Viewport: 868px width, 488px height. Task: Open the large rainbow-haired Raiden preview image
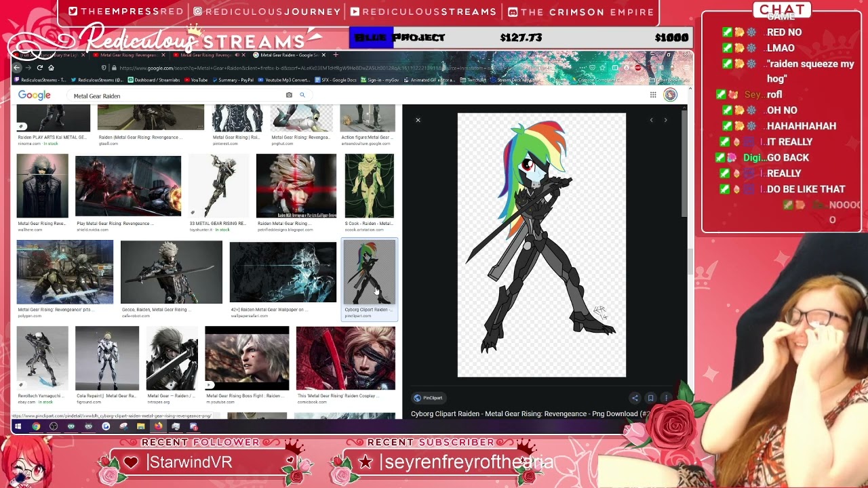pyautogui.click(x=542, y=245)
